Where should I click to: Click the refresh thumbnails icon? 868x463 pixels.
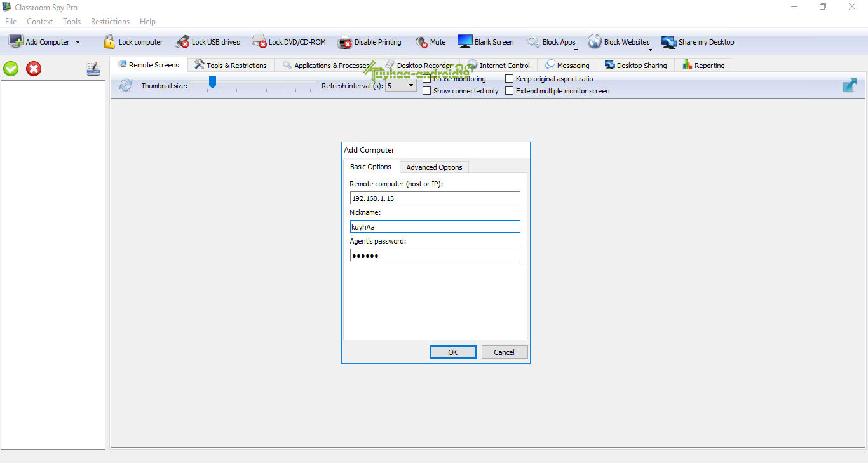[x=126, y=85]
